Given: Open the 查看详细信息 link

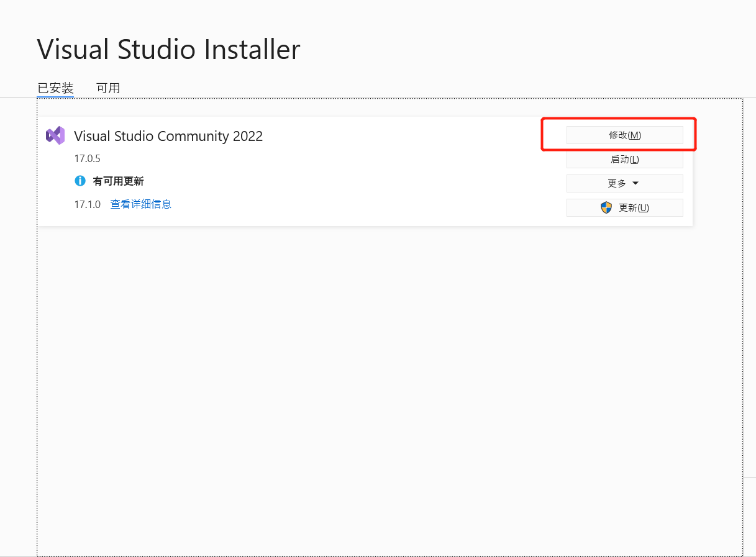Looking at the screenshot, I should pos(141,204).
